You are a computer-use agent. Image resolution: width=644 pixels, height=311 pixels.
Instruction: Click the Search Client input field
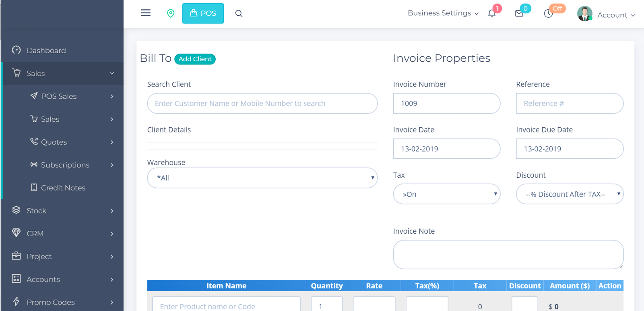click(262, 104)
